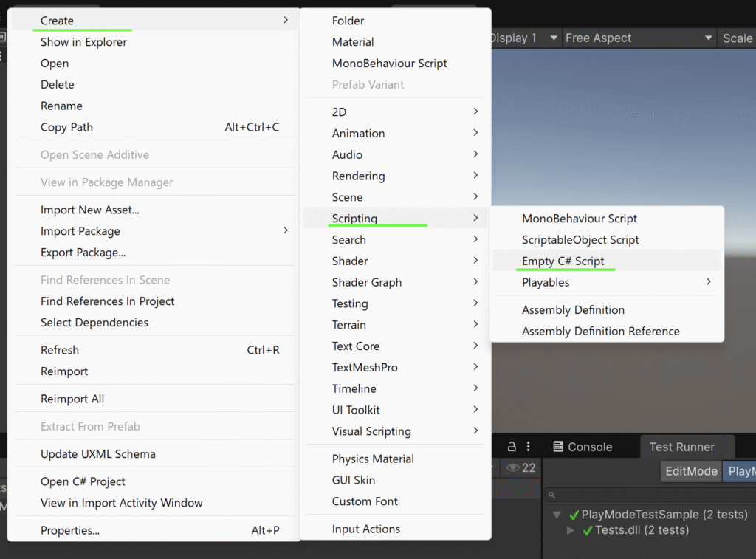This screenshot has width=756, height=559.
Task: Expand the TextMeshPro submenu
Action: pos(396,366)
